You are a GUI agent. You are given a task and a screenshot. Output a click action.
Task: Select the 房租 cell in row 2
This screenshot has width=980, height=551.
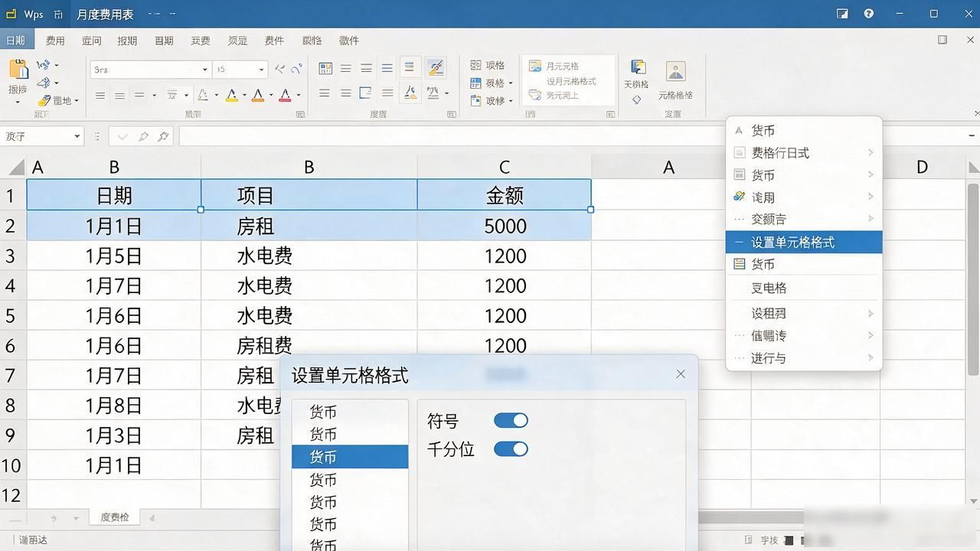tap(309, 226)
